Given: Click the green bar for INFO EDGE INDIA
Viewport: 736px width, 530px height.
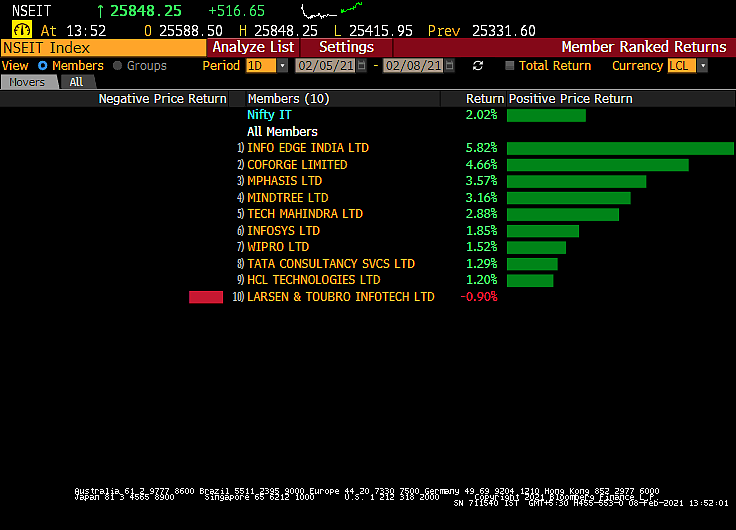Looking at the screenshot, I should [620, 148].
